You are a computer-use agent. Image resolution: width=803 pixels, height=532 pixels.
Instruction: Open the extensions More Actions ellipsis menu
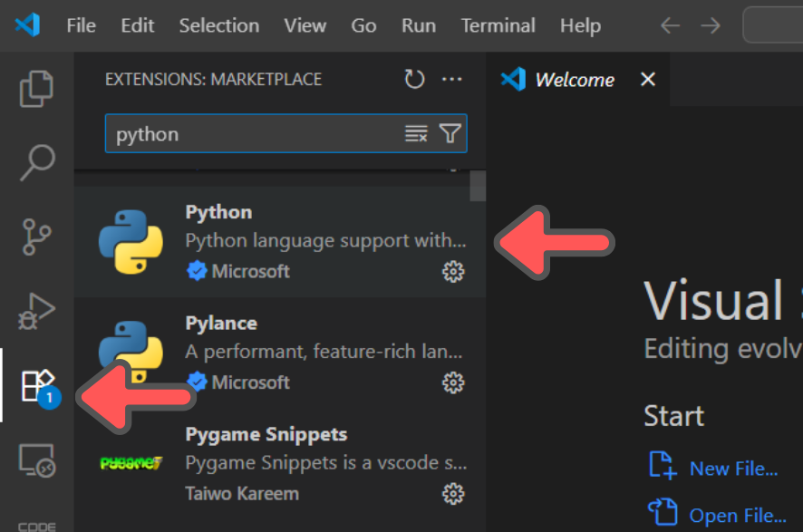pyautogui.click(x=451, y=80)
